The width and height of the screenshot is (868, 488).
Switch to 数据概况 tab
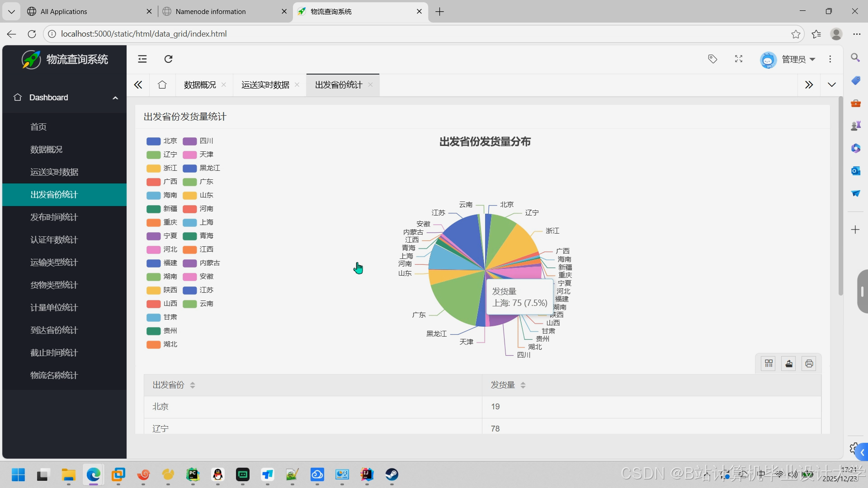tap(200, 85)
